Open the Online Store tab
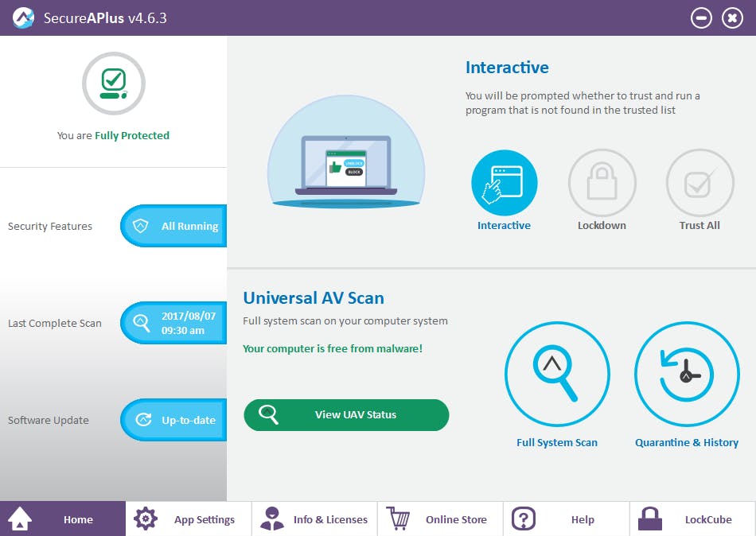The height and width of the screenshot is (536, 756). click(x=440, y=519)
